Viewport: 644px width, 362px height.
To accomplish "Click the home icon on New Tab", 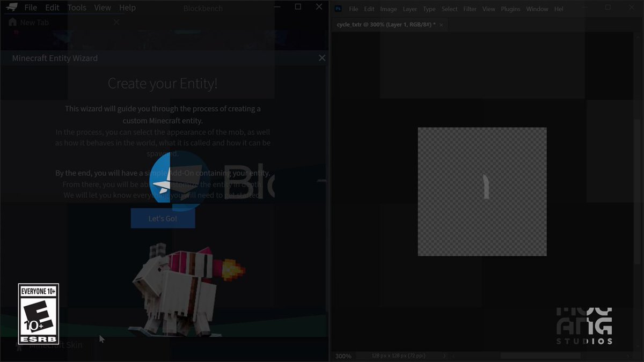I will tap(12, 23).
